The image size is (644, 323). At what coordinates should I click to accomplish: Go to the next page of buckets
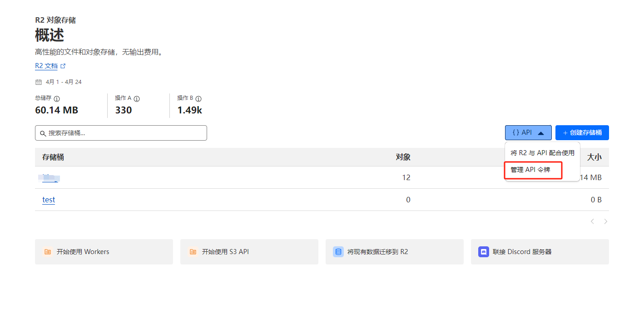[x=605, y=221]
